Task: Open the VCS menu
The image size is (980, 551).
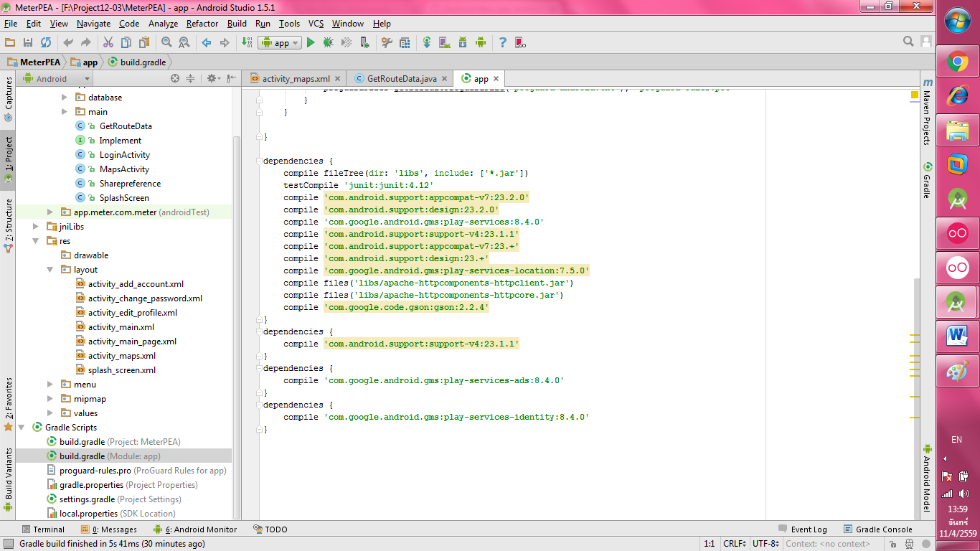Action: point(316,24)
